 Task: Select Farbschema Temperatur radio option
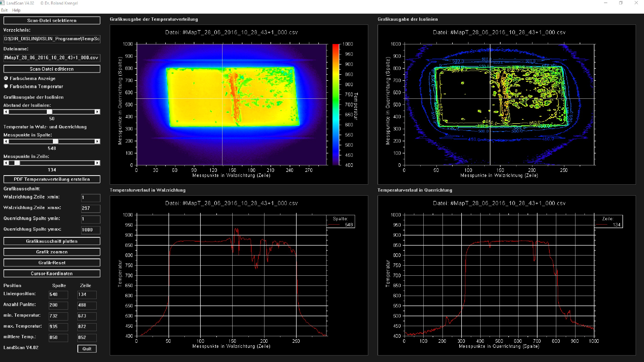pyautogui.click(x=6, y=86)
